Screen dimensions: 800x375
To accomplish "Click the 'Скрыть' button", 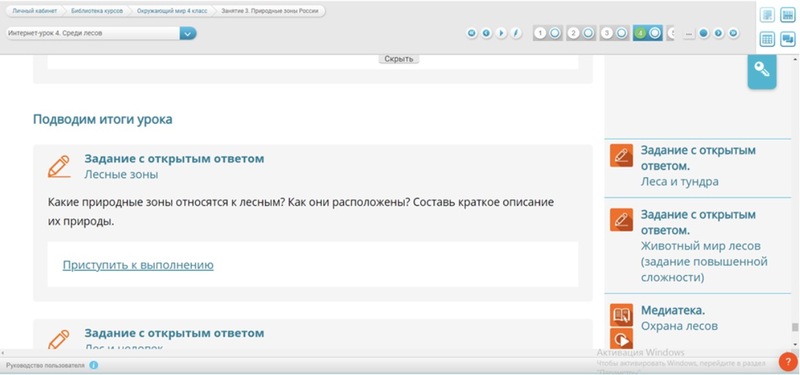I will coord(398,59).
